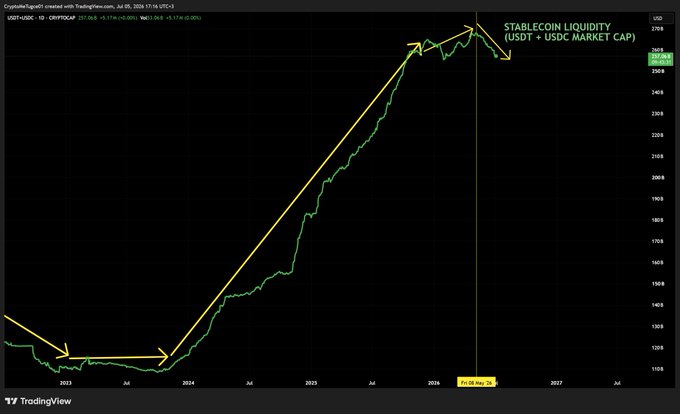Click the 170B price axis label
680x414 pixels.
pyautogui.click(x=657, y=241)
